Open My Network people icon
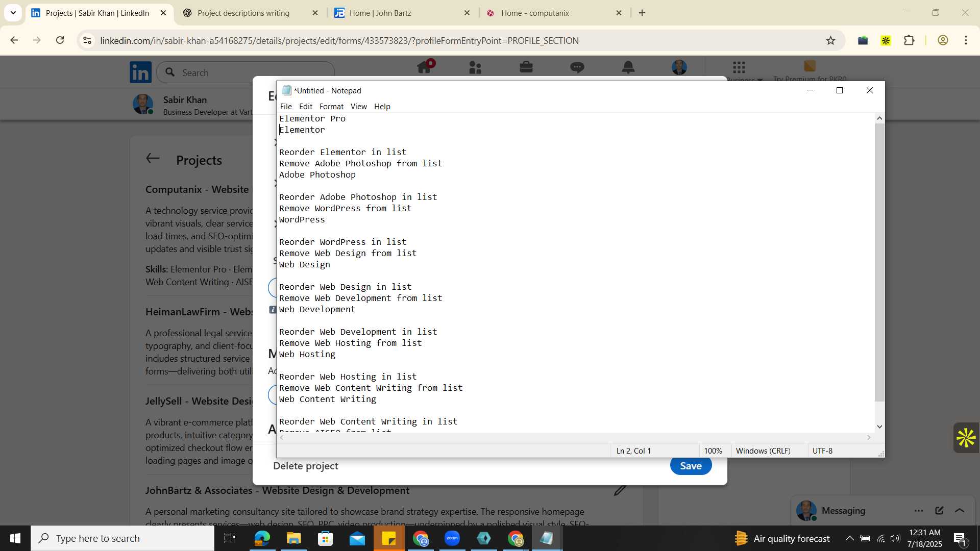Screen dimensions: 980x551 coord(475,67)
